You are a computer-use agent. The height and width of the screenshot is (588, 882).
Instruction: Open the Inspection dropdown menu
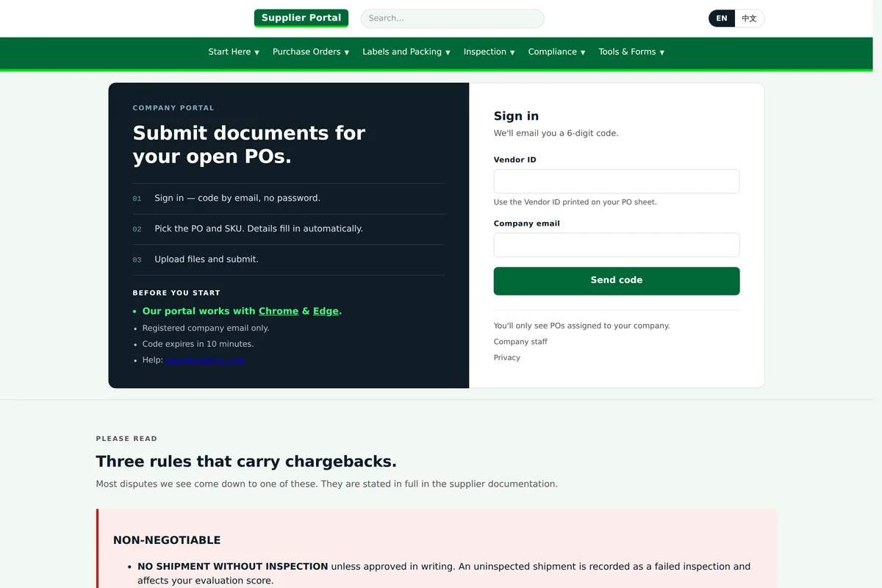pyautogui.click(x=489, y=52)
